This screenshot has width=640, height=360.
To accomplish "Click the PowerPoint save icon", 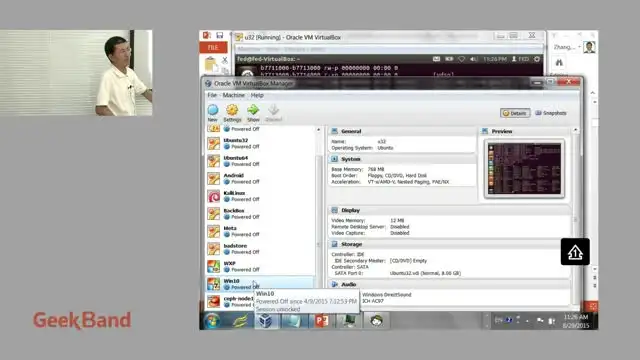I will [x=220, y=36].
